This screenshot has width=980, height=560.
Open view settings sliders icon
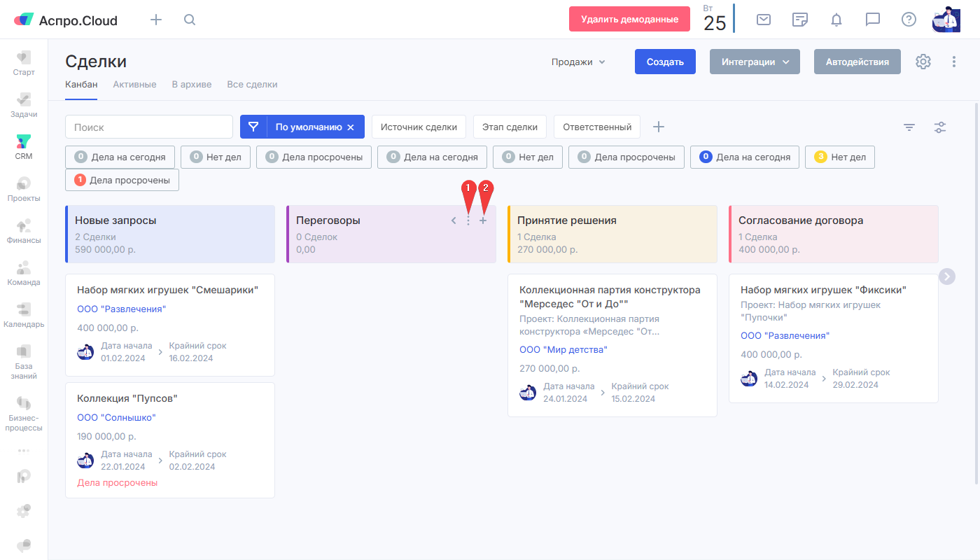(940, 127)
